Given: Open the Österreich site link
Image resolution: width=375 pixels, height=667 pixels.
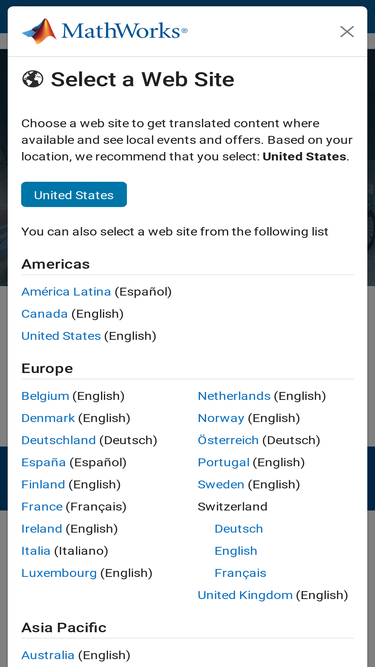Looking at the screenshot, I should (228, 440).
